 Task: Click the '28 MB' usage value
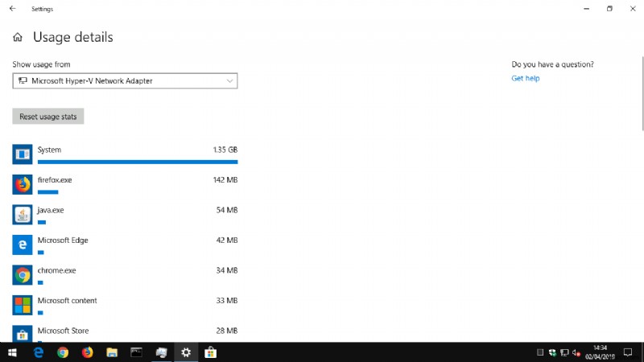(227, 331)
